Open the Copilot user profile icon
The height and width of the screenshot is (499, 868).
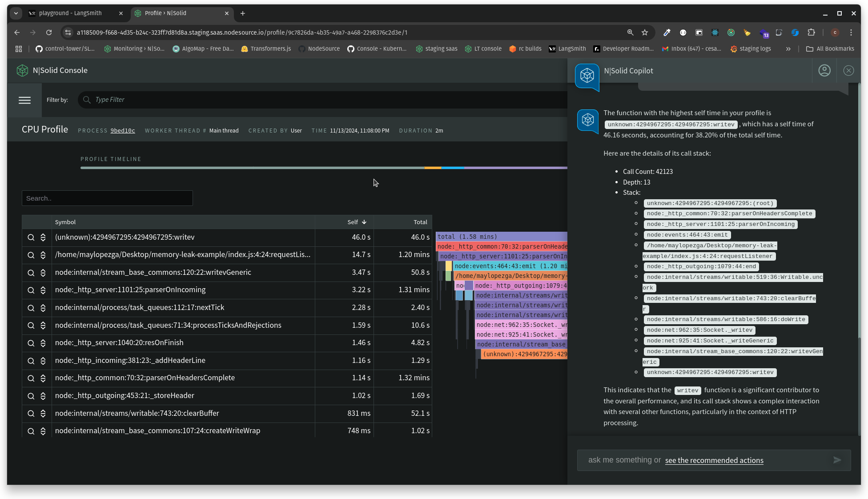pos(824,71)
